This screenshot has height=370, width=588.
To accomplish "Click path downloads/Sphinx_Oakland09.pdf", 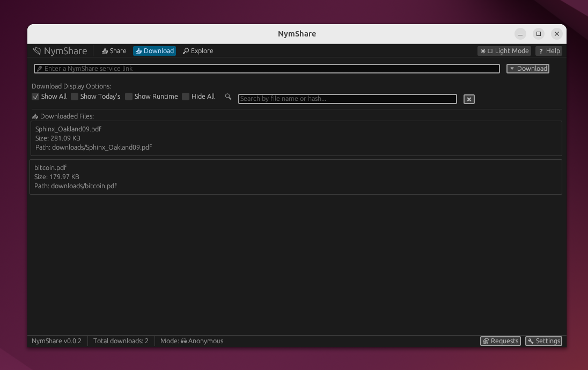I will point(93,147).
